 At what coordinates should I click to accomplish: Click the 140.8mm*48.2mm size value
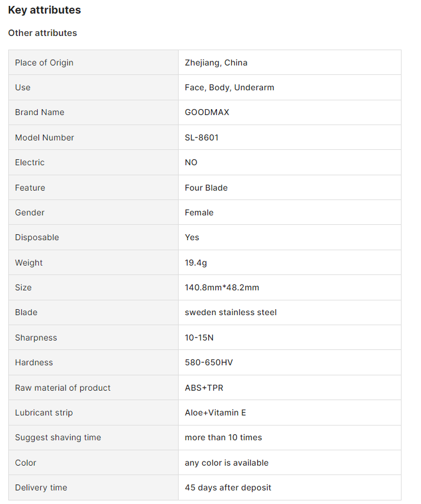(222, 287)
